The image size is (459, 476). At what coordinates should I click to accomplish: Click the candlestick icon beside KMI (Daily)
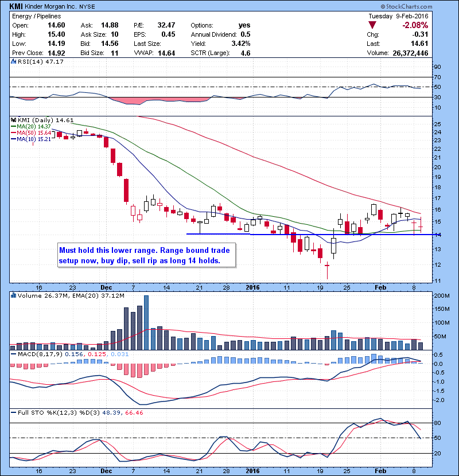(13, 120)
